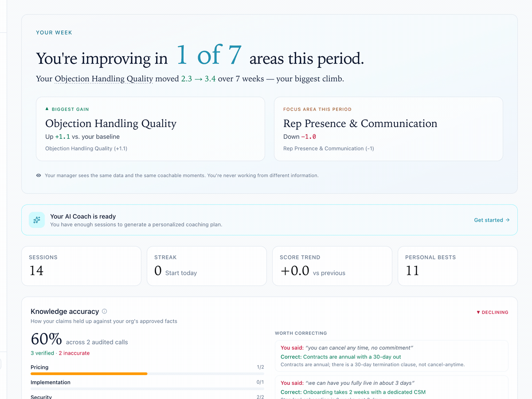Screen dimensions: 532x399
Task: Click 'Contracts are annual with a 30-day out'
Action: pos(352,356)
